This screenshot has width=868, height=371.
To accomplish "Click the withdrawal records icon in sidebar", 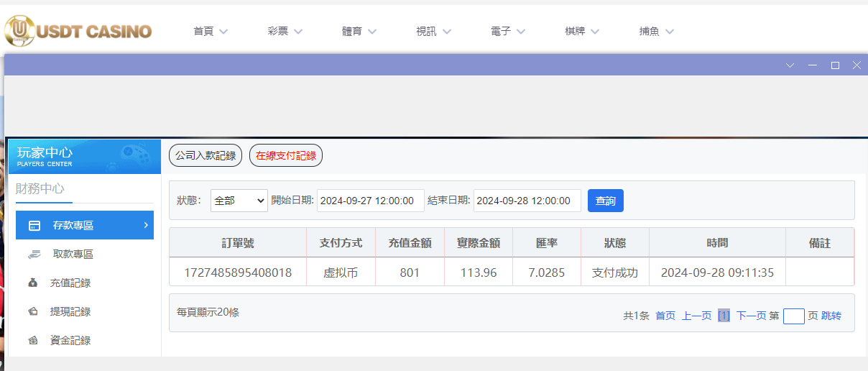I will (x=33, y=312).
